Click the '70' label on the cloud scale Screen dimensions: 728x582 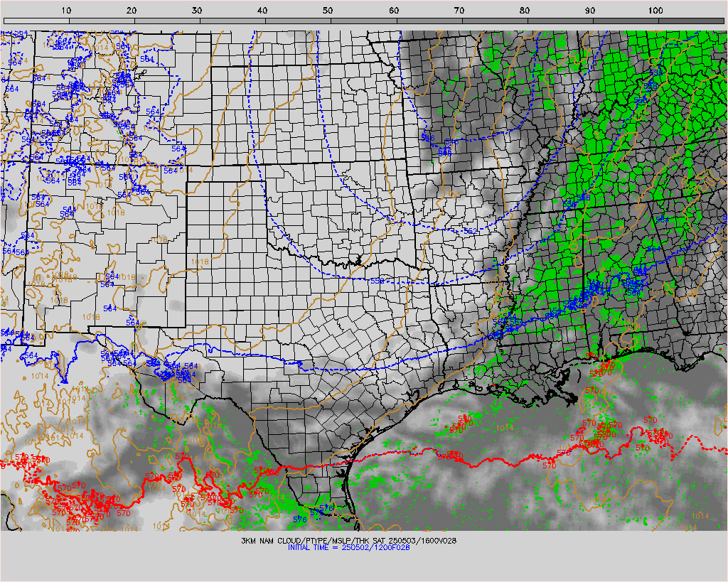coord(459,11)
